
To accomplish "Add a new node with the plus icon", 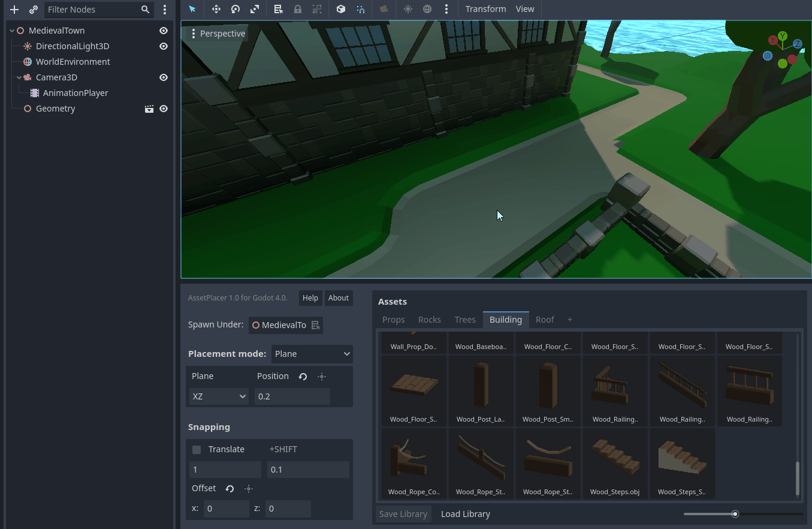I will click(x=14, y=10).
